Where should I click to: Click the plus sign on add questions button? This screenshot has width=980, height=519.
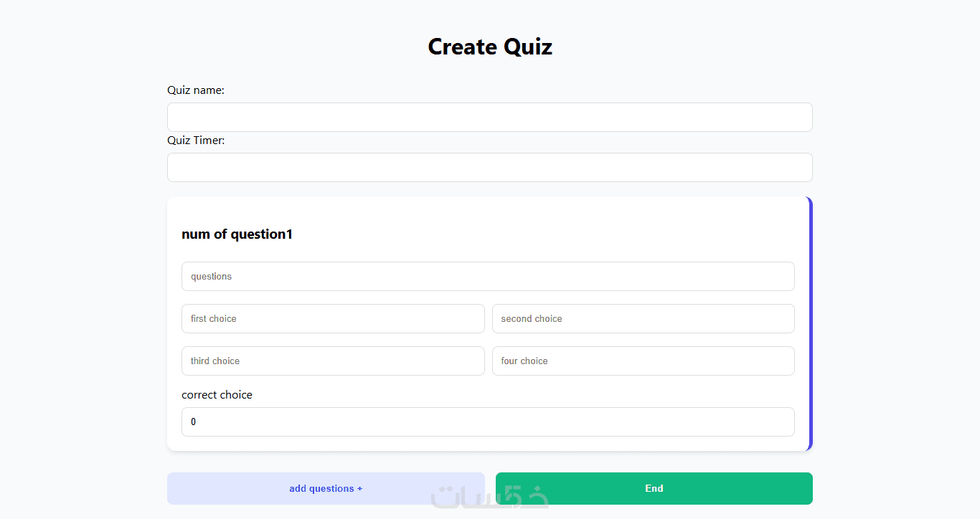(359, 489)
